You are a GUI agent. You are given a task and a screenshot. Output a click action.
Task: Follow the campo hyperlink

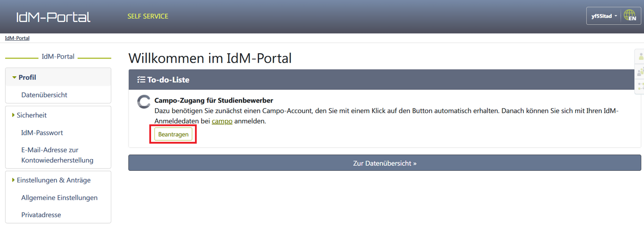[x=222, y=121]
